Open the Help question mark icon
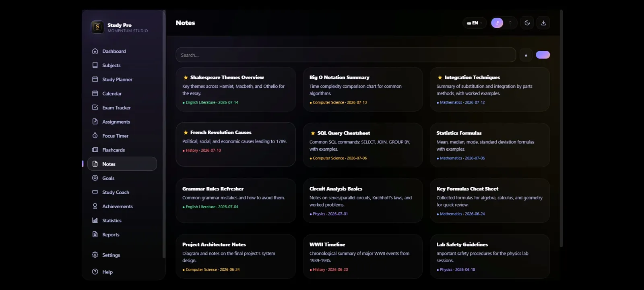644x290 pixels. click(x=95, y=272)
